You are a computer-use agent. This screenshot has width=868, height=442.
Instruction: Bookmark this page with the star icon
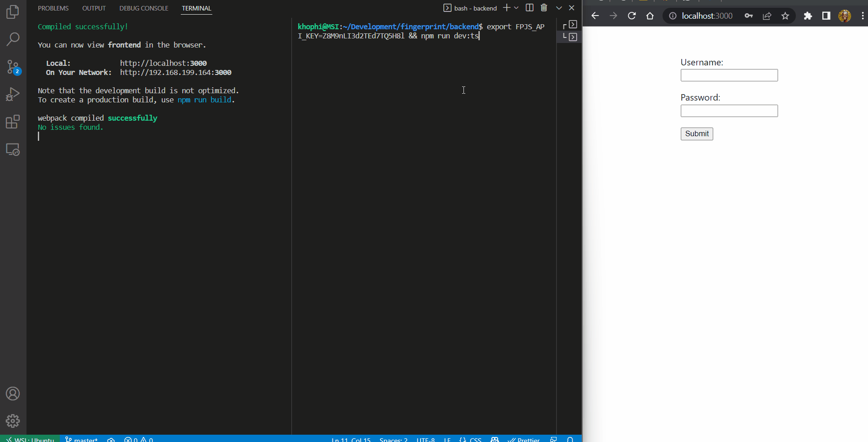click(x=785, y=16)
